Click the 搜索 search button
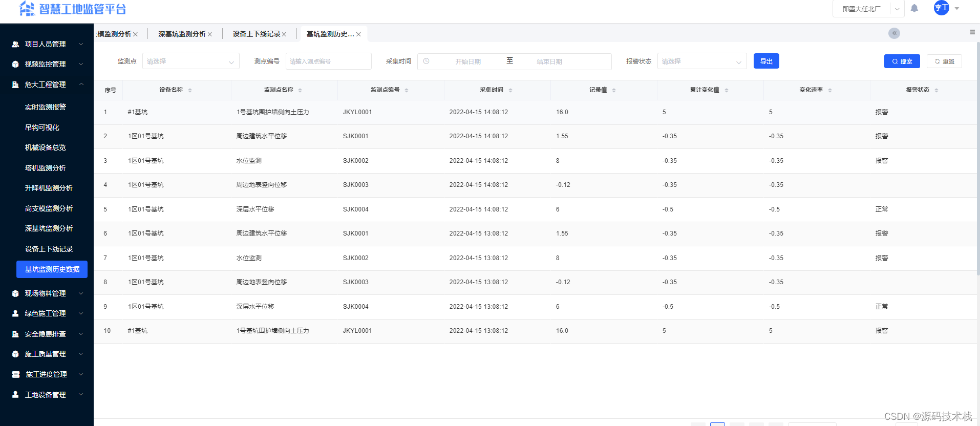Screen dimensions: 980x426 [902, 61]
